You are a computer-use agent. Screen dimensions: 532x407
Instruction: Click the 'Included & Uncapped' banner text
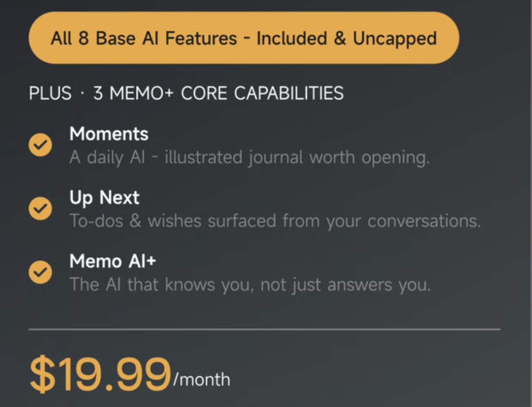pos(346,38)
